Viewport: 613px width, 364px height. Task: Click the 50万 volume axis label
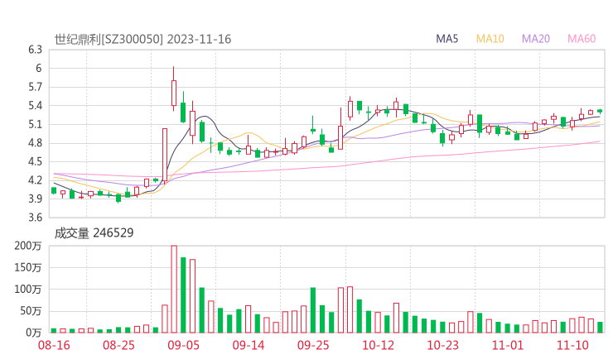31,311
